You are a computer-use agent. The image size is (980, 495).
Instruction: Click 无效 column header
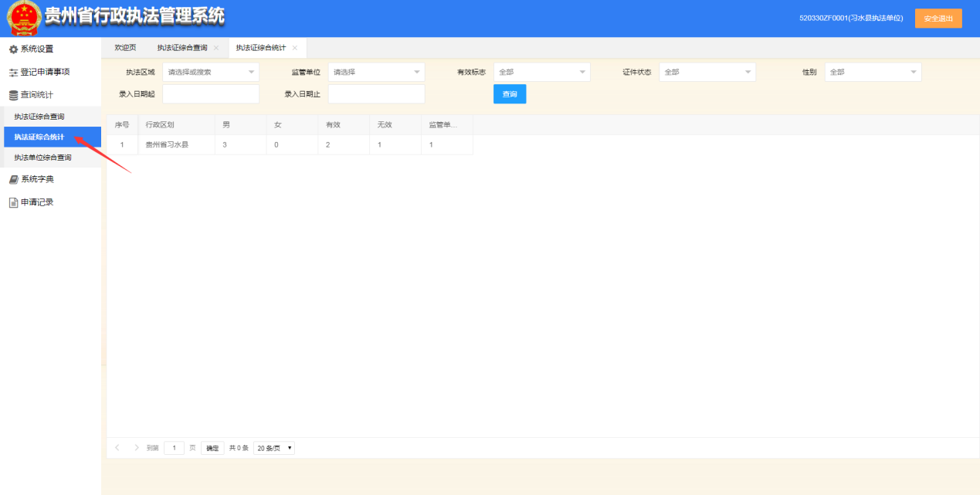[x=395, y=125]
